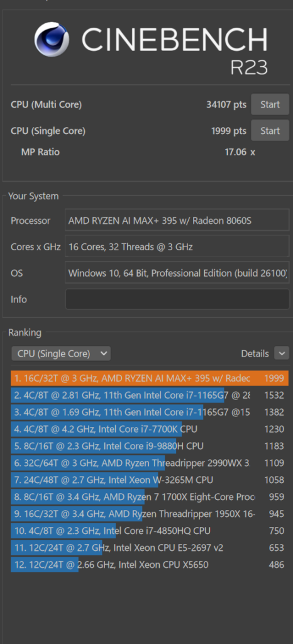Select the Intel Core i7-4850HQ ranking row
This screenshot has width=293, height=644.
click(x=150, y=531)
